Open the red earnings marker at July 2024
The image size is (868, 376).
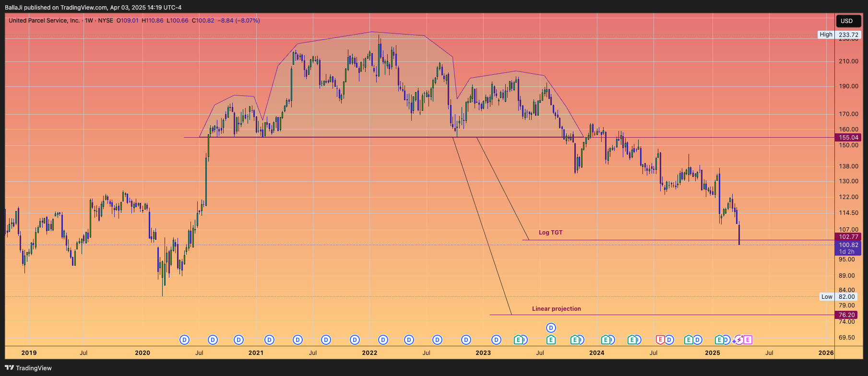[660, 340]
